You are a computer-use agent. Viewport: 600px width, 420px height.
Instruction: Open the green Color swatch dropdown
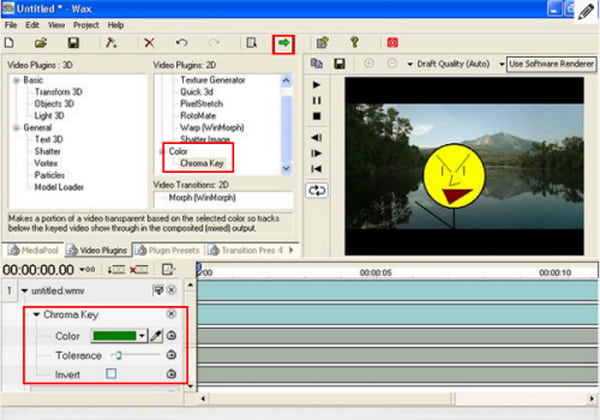[143, 336]
